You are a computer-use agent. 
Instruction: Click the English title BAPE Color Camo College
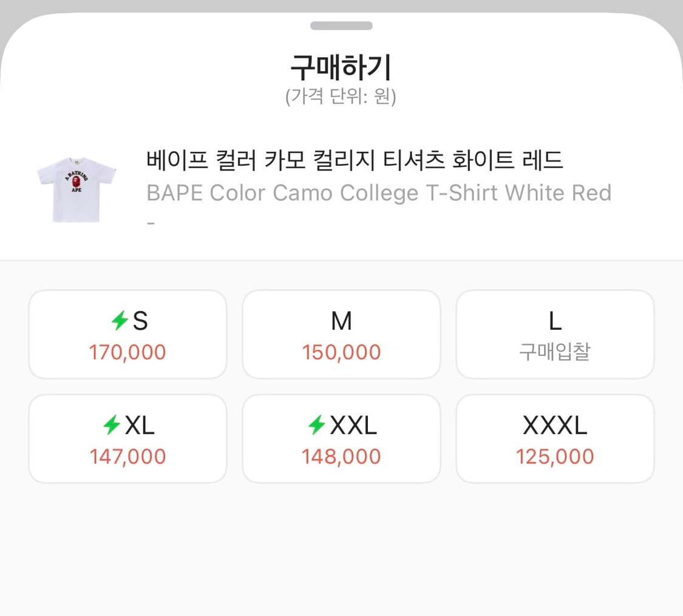click(x=378, y=193)
